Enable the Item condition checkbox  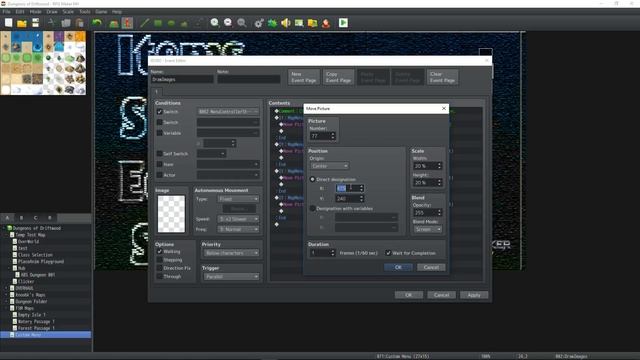160,164
